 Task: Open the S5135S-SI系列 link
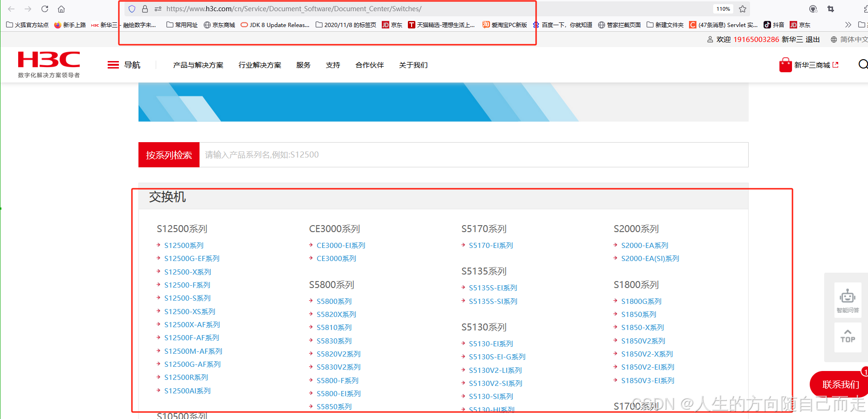(x=493, y=301)
